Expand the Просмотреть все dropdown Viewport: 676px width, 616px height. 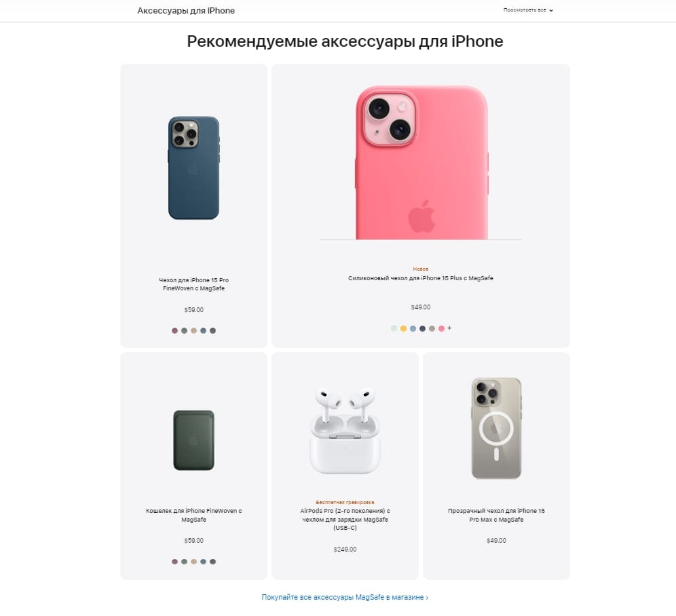tap(528, 10)
